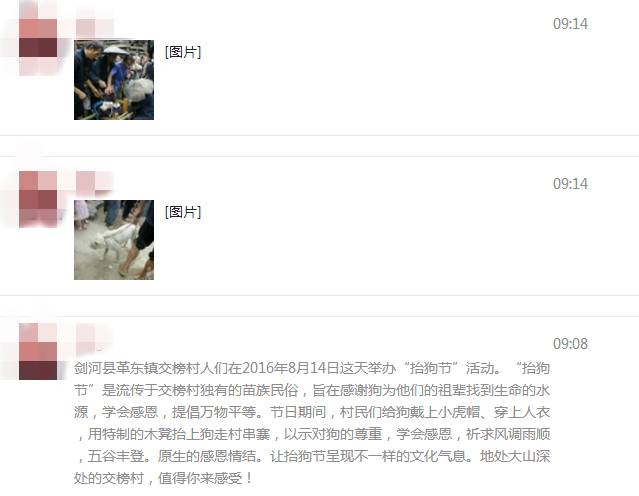Screen dimensions: 639x496
Task: Click the line mentioning 五谷丰登
Action: (x=312, y=456)
